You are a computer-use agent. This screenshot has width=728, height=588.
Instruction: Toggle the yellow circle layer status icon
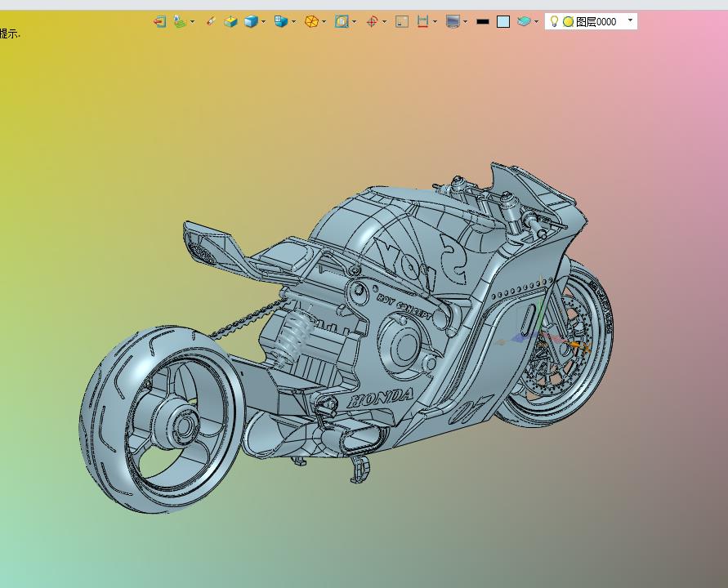(x=568, y=22)
